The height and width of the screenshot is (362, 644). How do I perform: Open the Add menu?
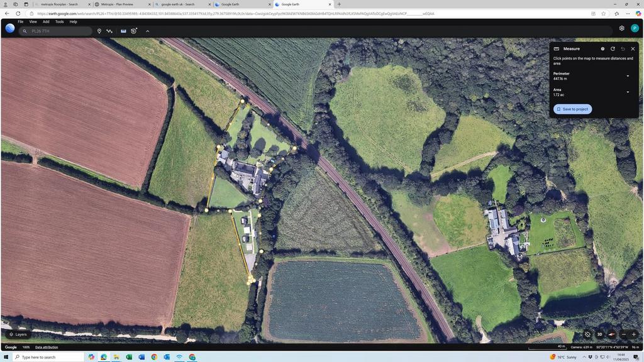click(46, 22)
